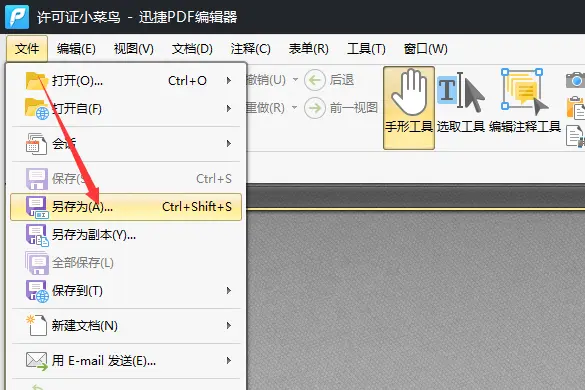Viewport: 585px width, 390px height.
Task: Choose 另存为副本(Y)... menu entry
Action: (x=126, y=235)
